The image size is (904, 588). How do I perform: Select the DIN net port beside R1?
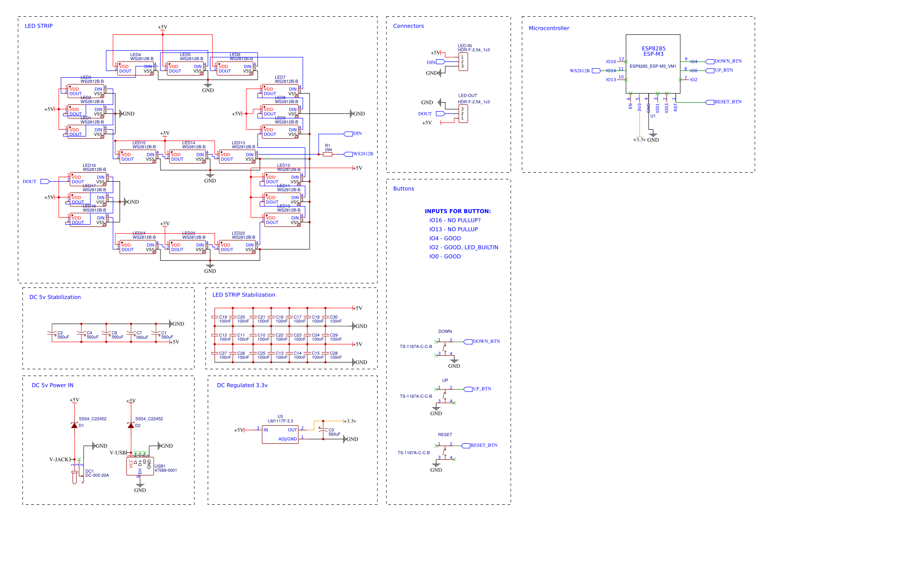coord(353,134)
